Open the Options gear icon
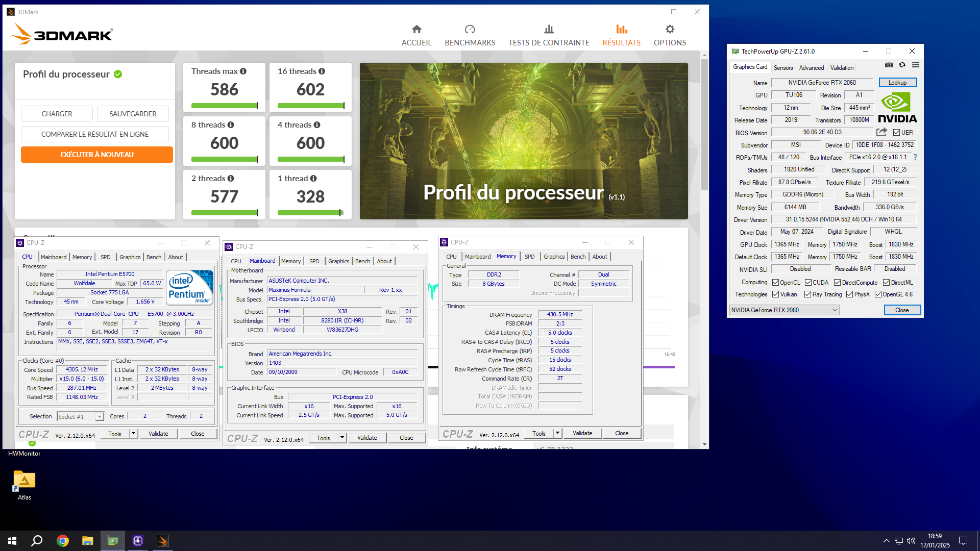 (670, 29)
